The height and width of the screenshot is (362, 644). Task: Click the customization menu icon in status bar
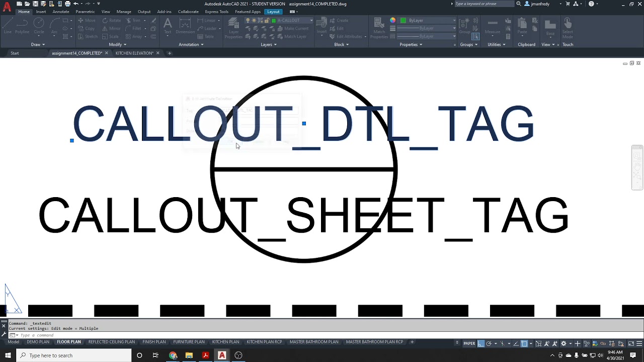(x=639, y=343)
